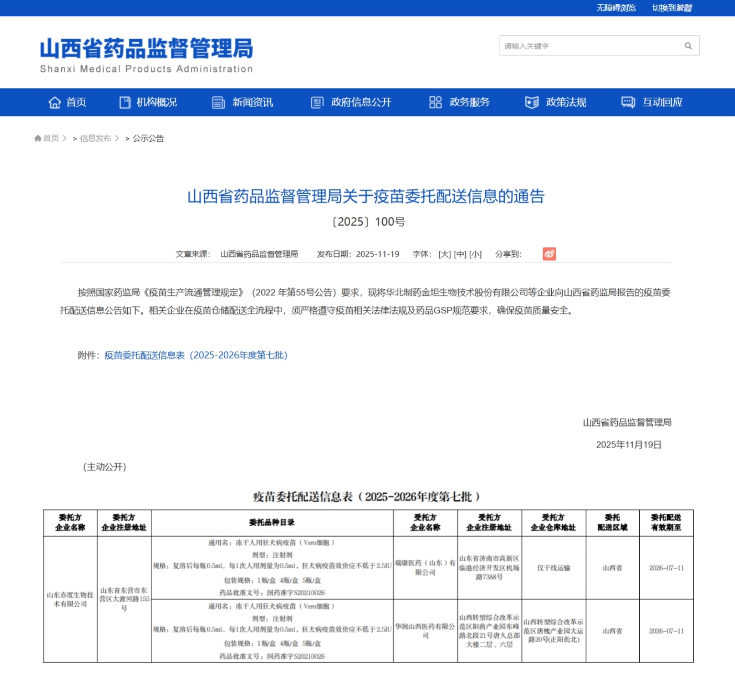Click the home icon in navigation bar

55,102
